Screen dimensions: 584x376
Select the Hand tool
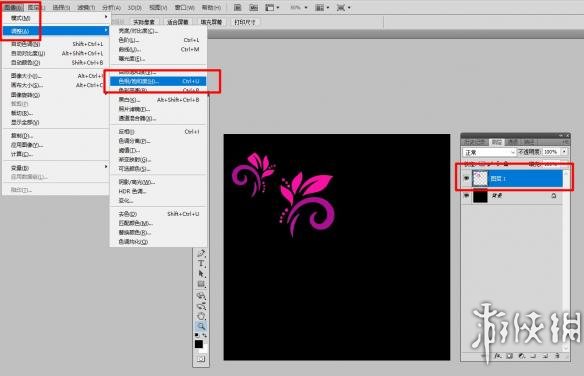coord(201,316)
